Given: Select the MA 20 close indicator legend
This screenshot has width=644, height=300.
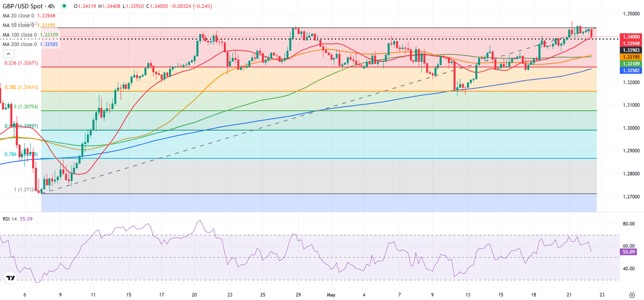Looking at the screenshot, I should [29, 16].
